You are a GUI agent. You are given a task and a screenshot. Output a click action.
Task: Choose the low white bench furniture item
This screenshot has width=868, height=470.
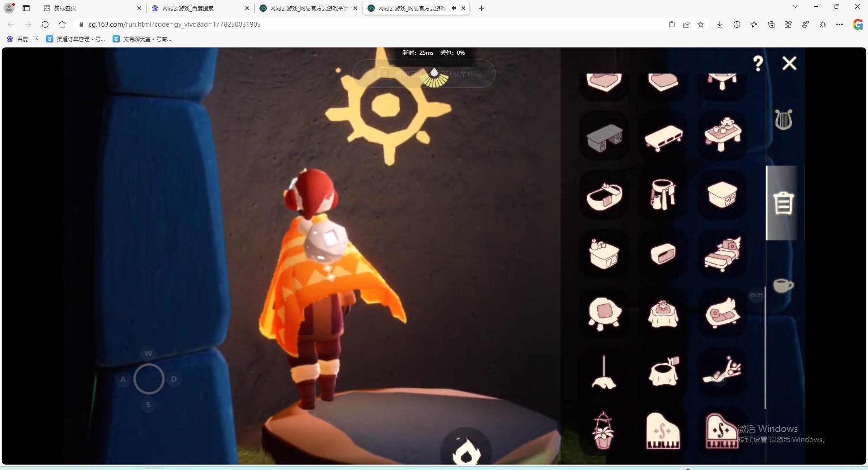[x=663, y=137]
